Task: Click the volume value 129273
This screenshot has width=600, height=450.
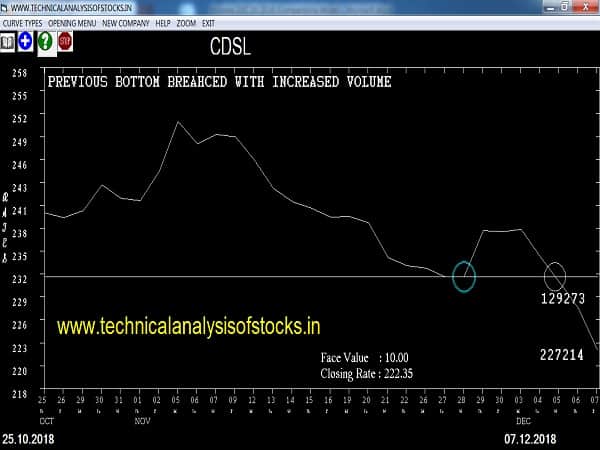Action: pyautogui.click(x=562, y=298)
